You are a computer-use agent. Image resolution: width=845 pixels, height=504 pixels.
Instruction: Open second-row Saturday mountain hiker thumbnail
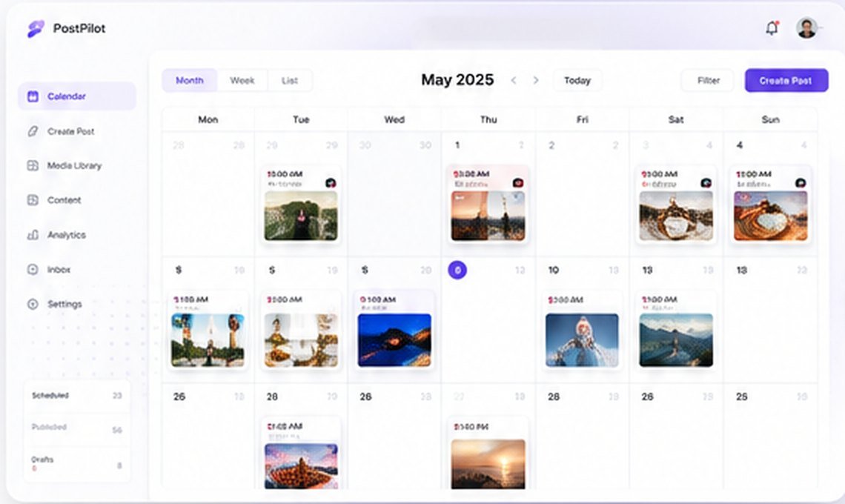click(676, 340)
